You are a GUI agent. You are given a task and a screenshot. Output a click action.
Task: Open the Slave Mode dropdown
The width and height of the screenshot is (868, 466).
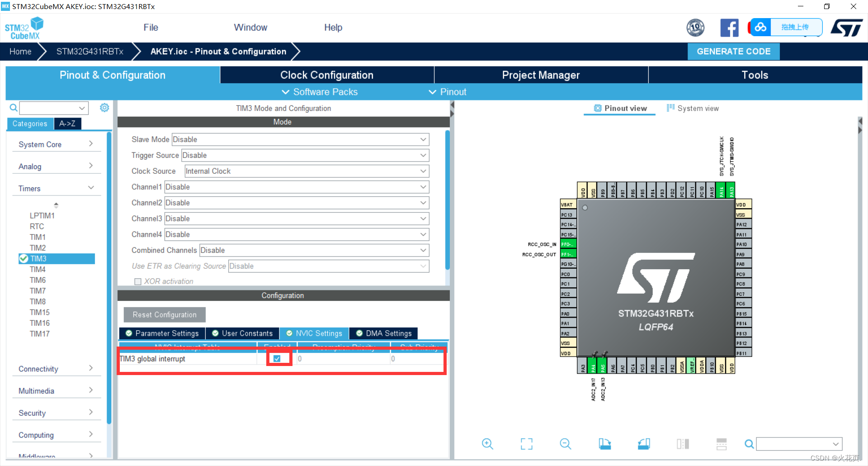(300, 139)
